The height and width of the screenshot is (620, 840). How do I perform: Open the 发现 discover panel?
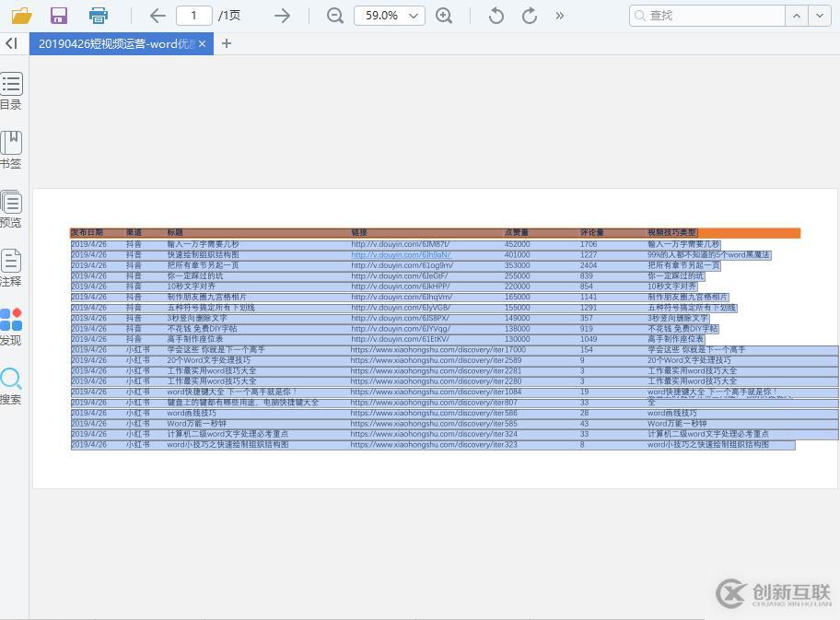[x=11, y=327]
